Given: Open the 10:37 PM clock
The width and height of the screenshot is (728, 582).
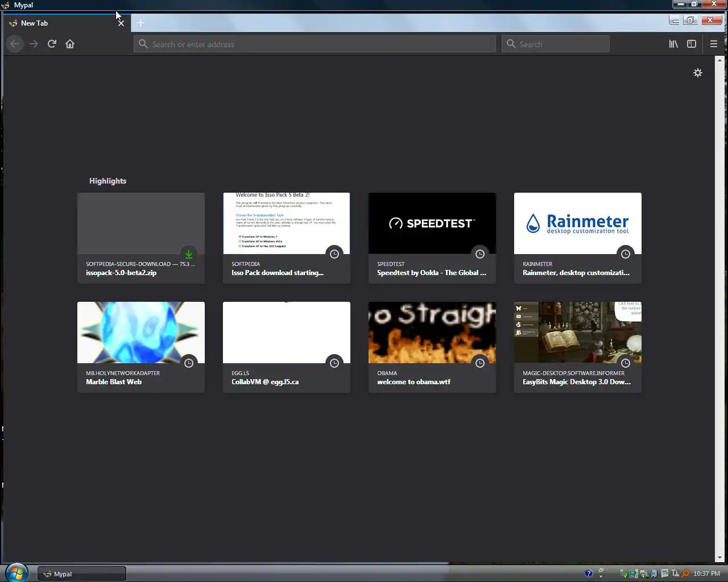Looking at the screenshot, I should click(706, 574).
